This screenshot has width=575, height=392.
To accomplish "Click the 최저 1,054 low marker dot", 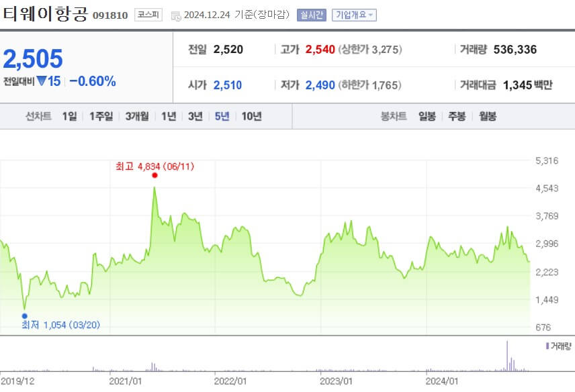I will pyautogui.click(x=24, y=315).
